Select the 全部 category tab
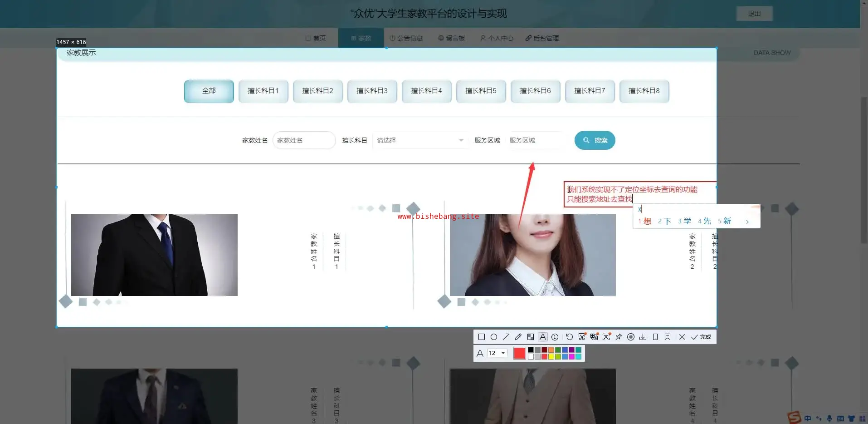 click(209, 91)
